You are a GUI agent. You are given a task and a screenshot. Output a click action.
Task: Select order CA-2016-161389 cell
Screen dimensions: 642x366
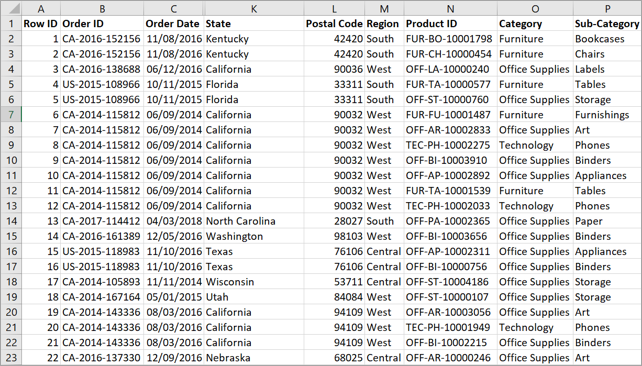pyautogui.click(x=102, y=236)
